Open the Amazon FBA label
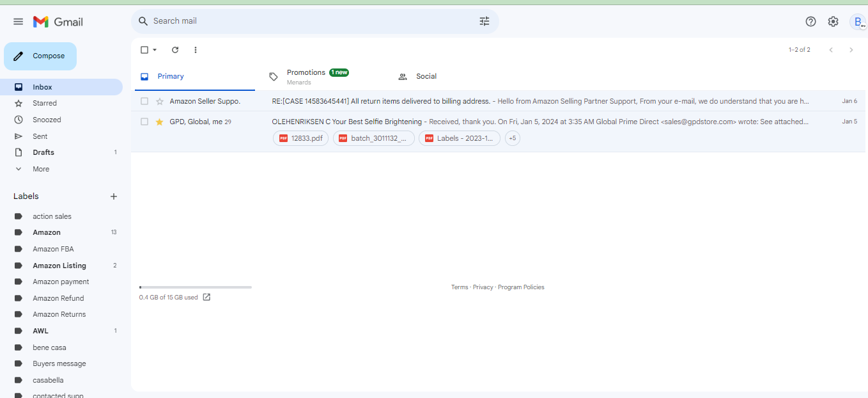 pyautogui.click(x=61, y=249)
